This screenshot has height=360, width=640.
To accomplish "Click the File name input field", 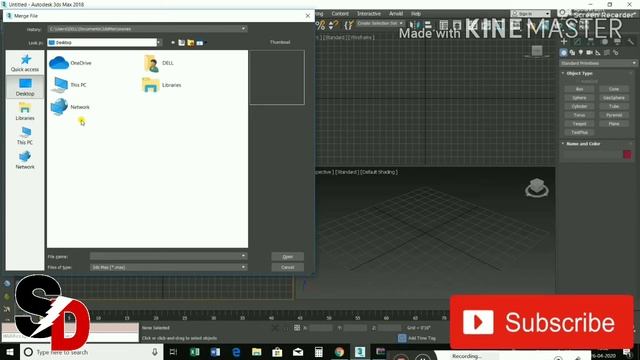I will (165, 256).
